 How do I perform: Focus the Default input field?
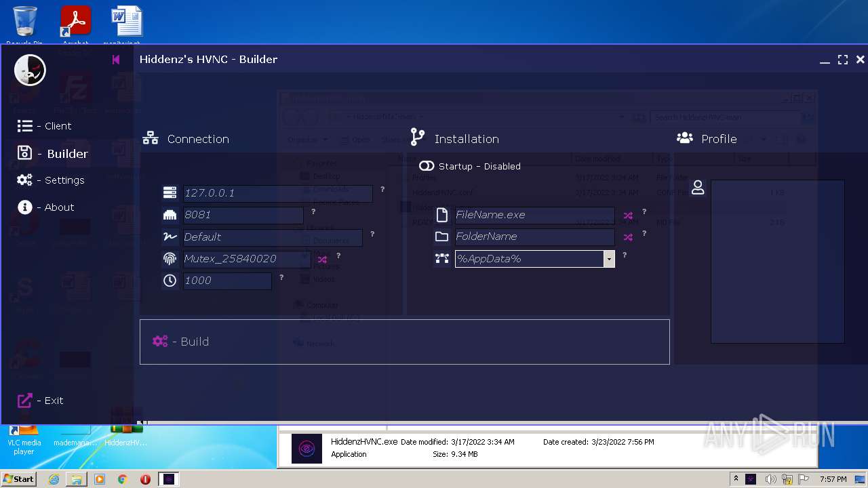coord(273,237)
